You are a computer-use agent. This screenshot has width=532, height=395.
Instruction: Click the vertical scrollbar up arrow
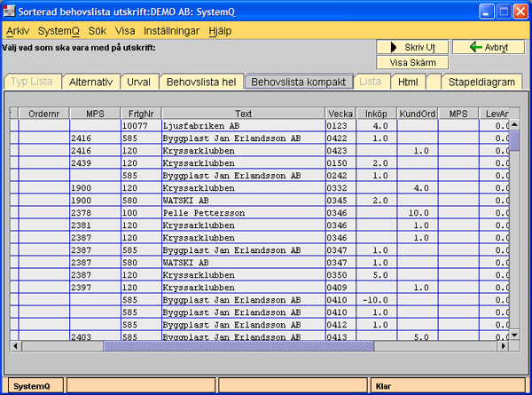(x=514, y=125)
